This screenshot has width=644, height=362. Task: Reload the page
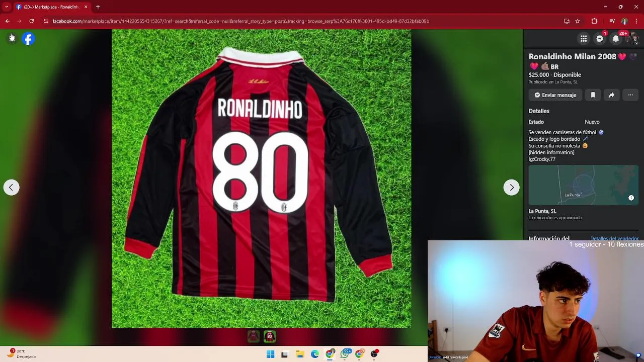point(31,21)
